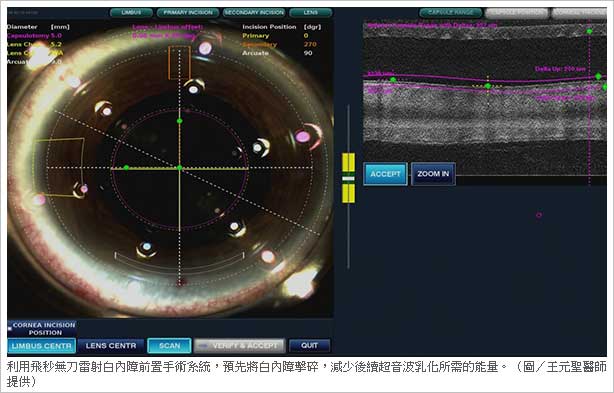Click the green top capsulotomy handle

click(x=179, y=121)
